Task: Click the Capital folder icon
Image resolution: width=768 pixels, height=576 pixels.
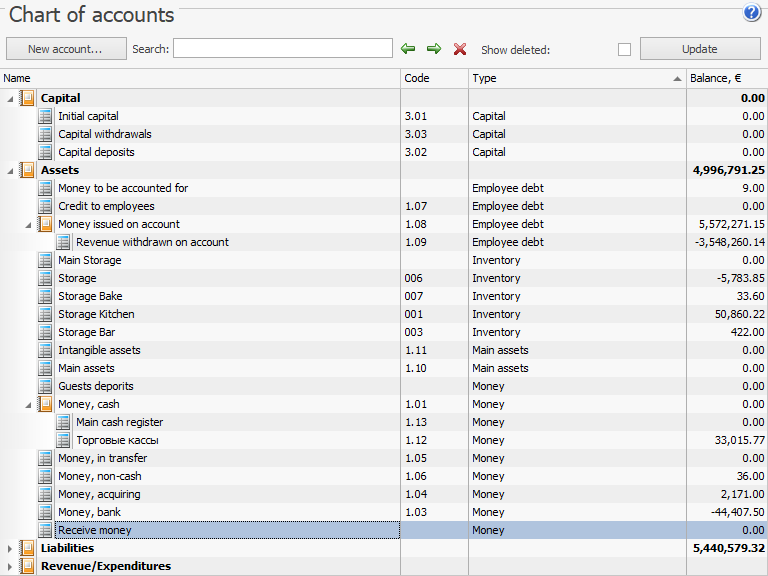Action: 27,98
